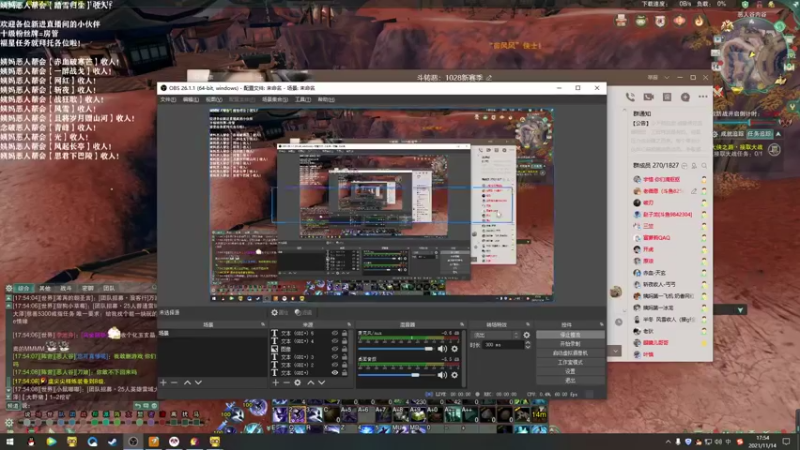The image size is (800, 450).
Task: Collapse the QQ group notice section
Action: click(x=624, y=110)
